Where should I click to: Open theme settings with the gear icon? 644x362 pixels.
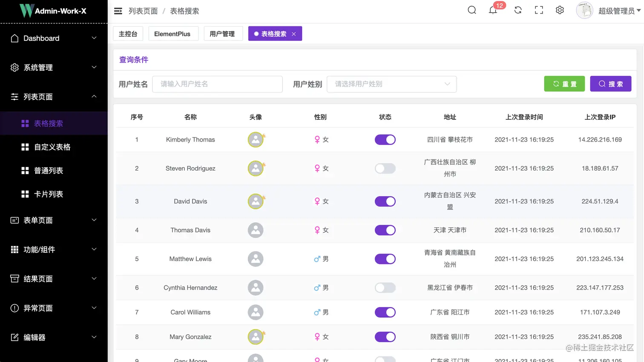pos(560,10)
